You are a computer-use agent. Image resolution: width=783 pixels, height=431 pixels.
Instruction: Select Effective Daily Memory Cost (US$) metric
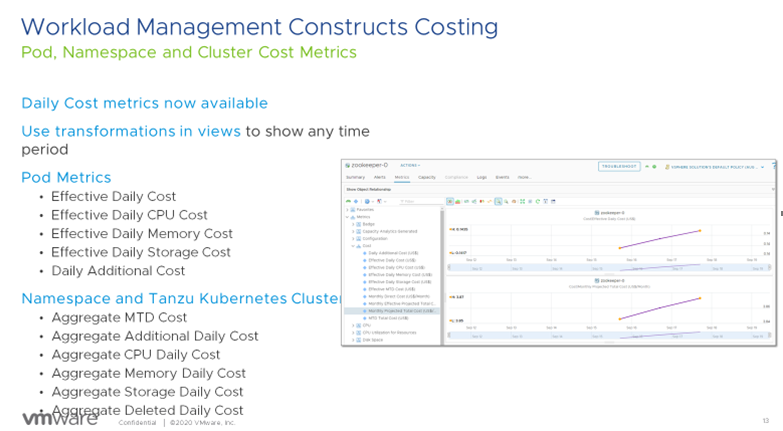click(400, 275)
